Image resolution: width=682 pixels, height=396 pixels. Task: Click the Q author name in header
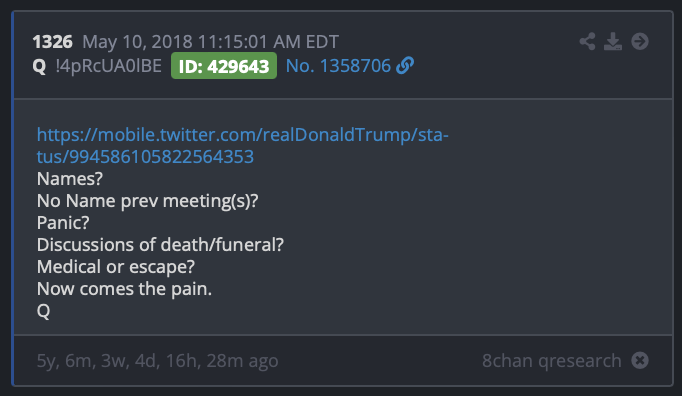click(x=39, y=66)
